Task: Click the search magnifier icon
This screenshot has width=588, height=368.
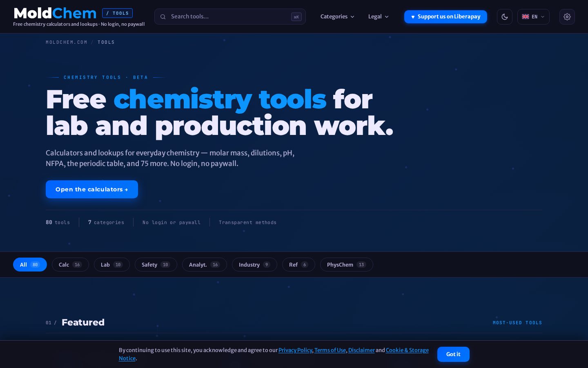Action: coord(163,17)
